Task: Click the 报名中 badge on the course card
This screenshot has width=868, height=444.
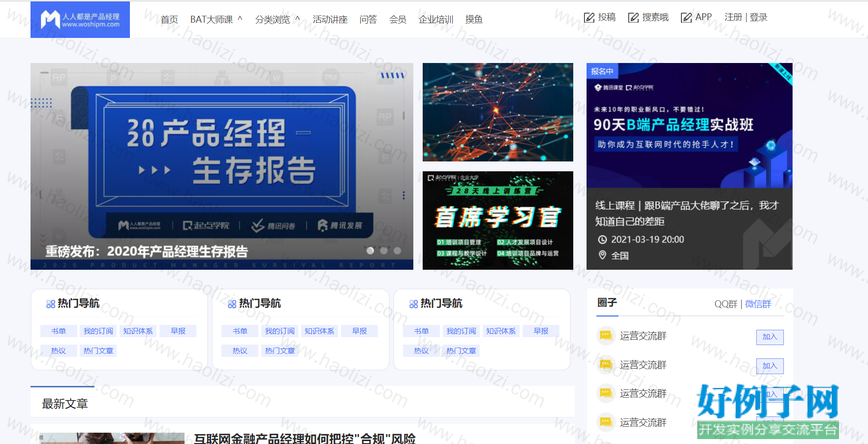Action: click(602, 71)
